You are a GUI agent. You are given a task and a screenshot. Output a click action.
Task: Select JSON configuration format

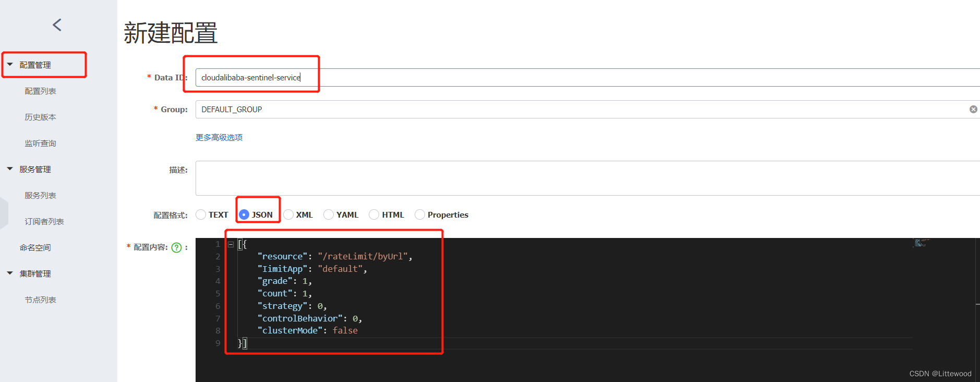pyautogui.click(x=244, y=214)
